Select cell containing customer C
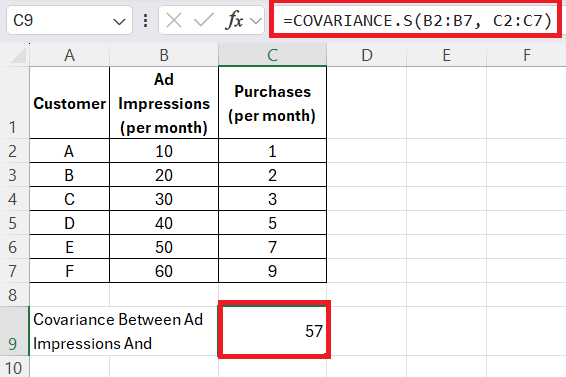566x377 pixels. click(69, 199)
